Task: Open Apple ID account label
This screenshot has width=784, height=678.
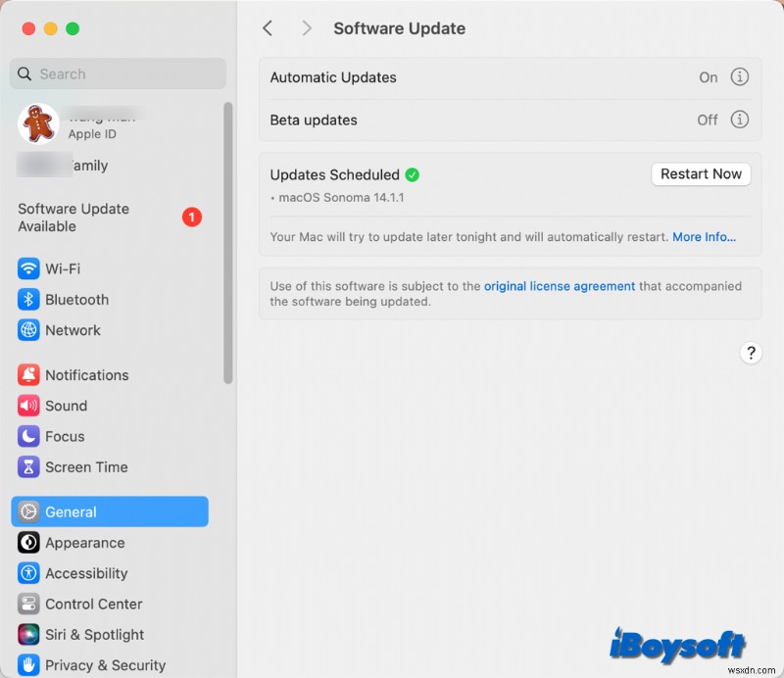Action: (92, 134)
